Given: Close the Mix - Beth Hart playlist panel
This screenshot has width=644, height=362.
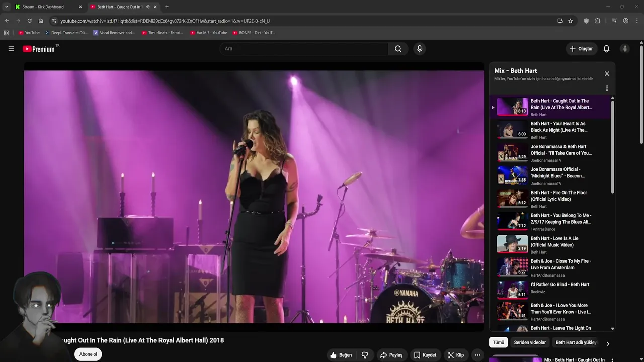Looking at the screenshot, I should coord(607,74).
